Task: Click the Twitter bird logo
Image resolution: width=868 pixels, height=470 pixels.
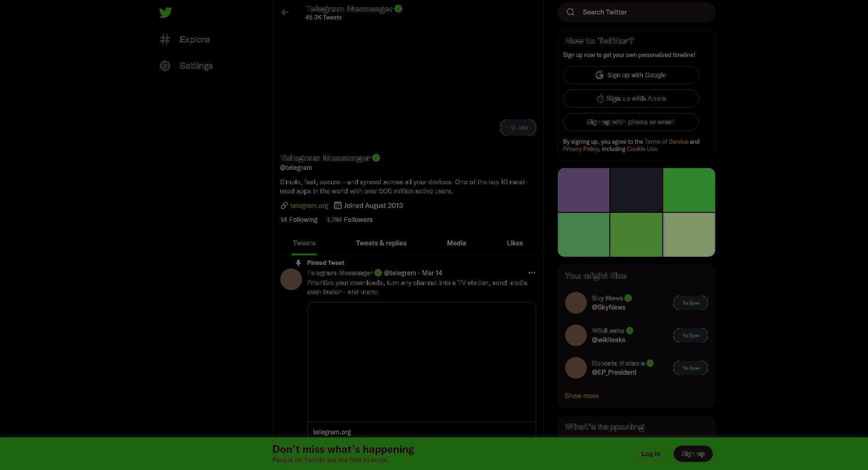Action: point(165,13)
